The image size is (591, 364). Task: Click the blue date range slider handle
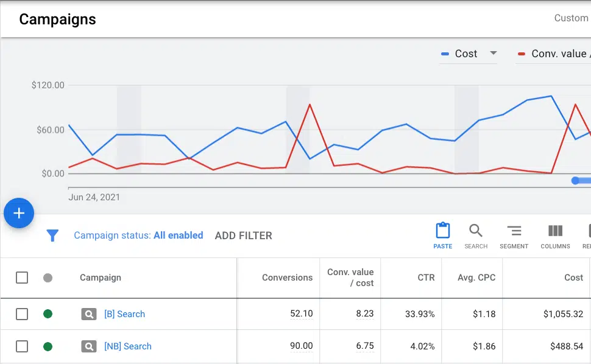[575, 181]
